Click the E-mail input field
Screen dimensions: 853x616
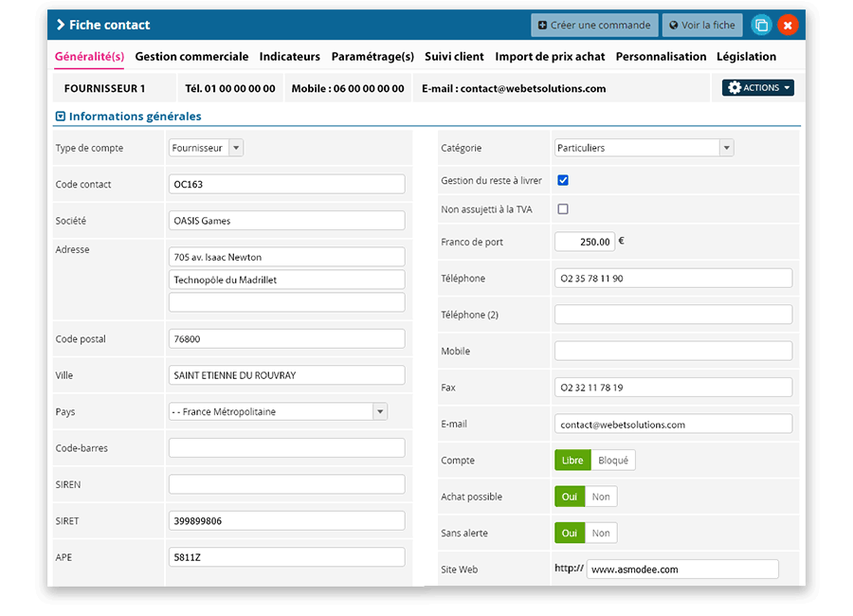point(674,424)
